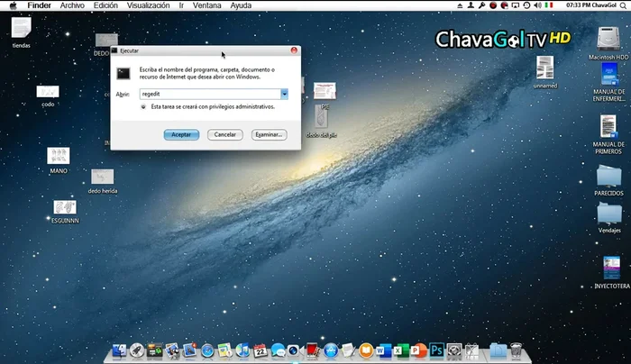Expand the Abrir combo box dropdown arrow

[284, 94]
